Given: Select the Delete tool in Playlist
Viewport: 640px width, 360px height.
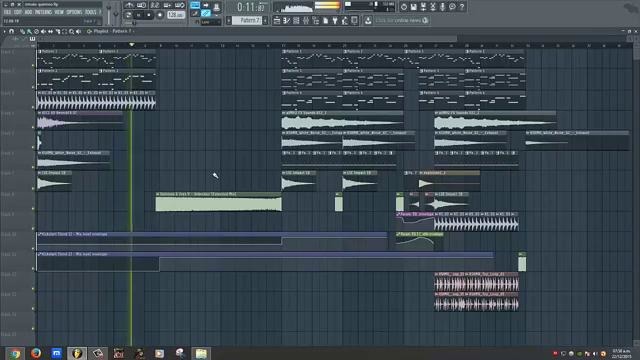Looking at the screenshot, I should tap(36, 31).
